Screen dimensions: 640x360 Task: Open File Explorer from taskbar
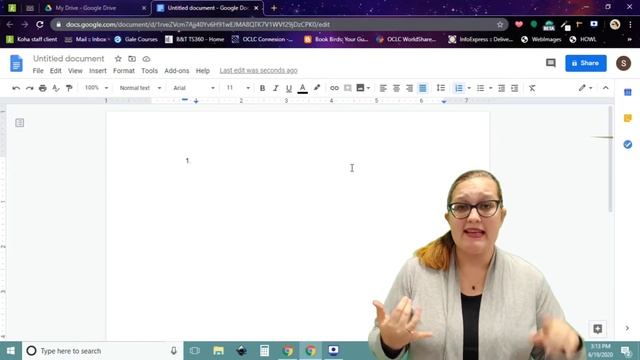click(218, 351)
